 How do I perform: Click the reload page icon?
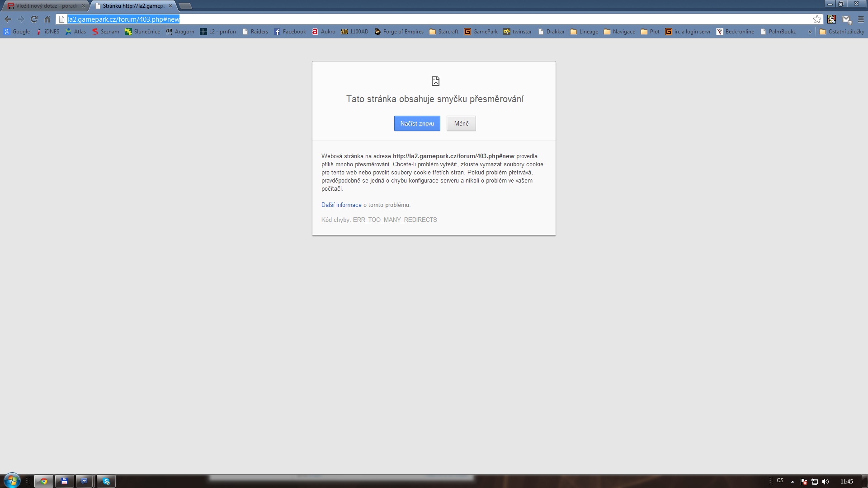pyautogui.click(x=34, y=19)
